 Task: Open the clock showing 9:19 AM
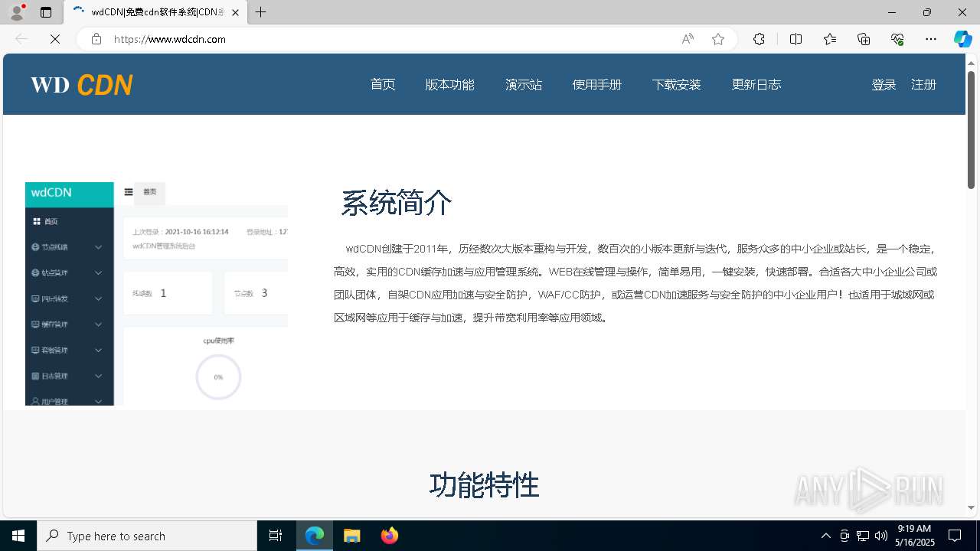point(914,536)
